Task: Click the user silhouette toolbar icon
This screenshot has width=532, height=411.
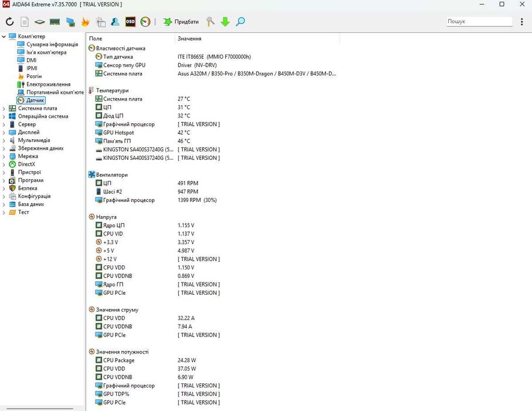Action: pyautogui.click(x=115, y=22)
